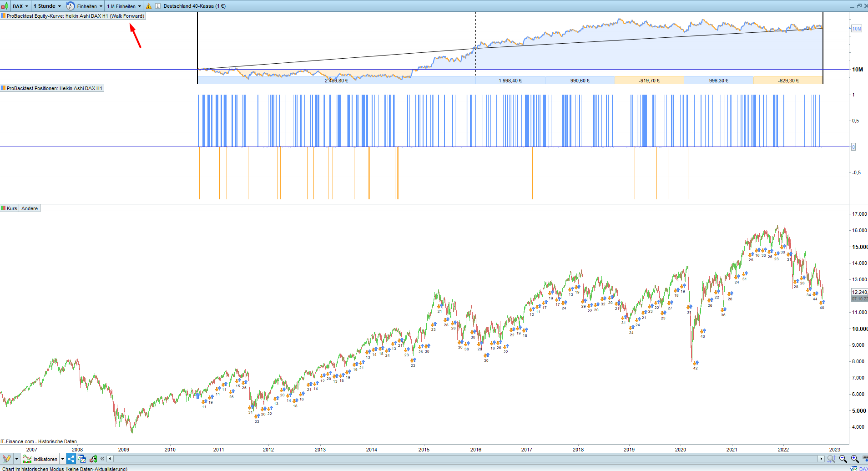Expand the drawing tools dropdown arrow

coord(17,459)
